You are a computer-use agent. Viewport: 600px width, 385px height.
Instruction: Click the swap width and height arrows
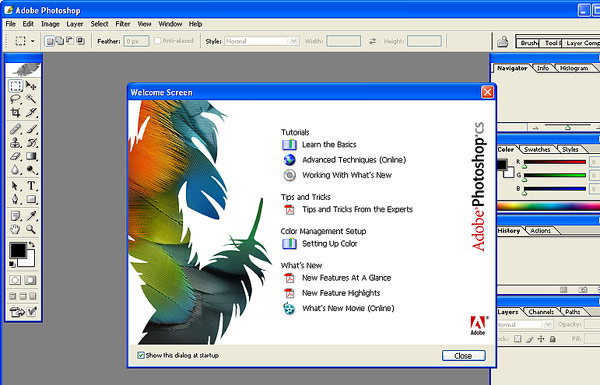tap(372, 41)
